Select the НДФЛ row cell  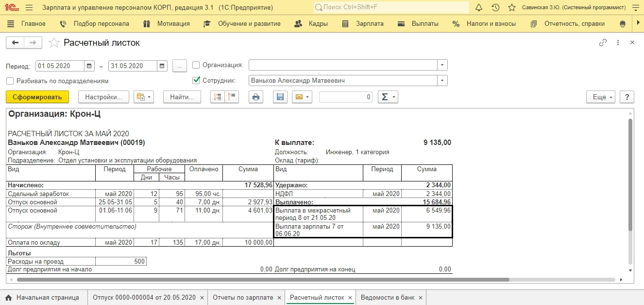(x=318, y=194)
